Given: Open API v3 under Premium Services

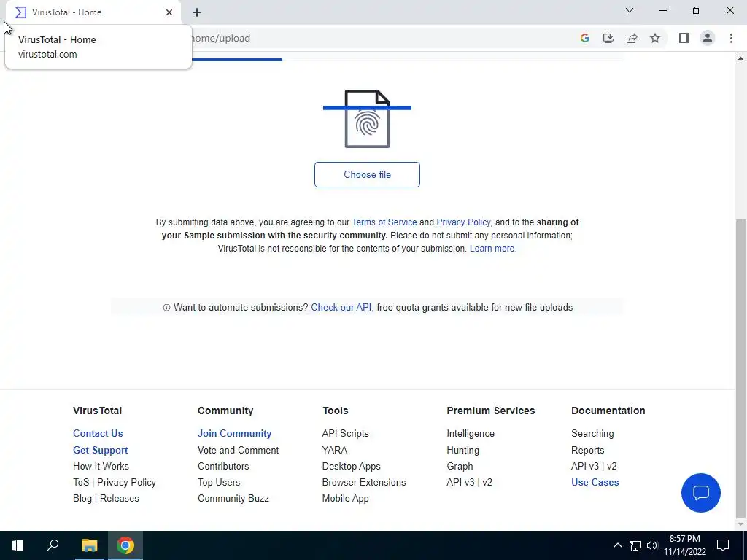Looking at the screenshot, I should [x=461, y=483].
